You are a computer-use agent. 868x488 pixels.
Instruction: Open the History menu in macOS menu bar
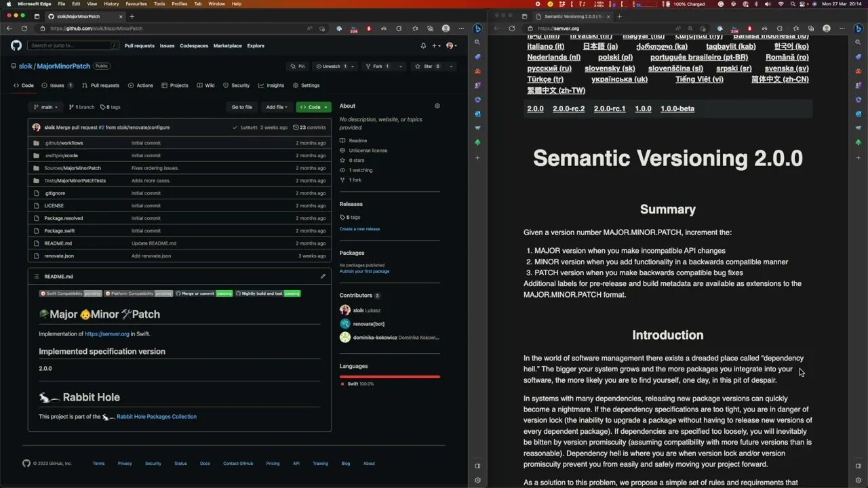111,3
